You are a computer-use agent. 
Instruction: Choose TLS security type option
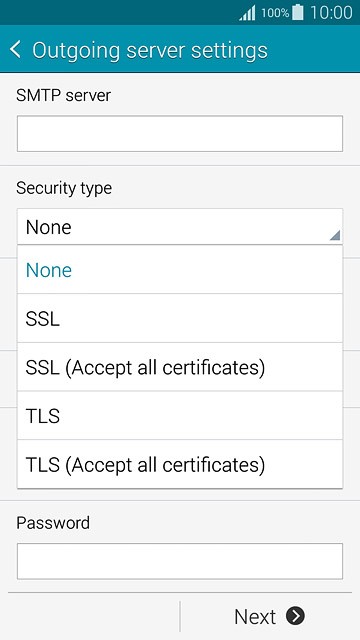tap(180, 416)
